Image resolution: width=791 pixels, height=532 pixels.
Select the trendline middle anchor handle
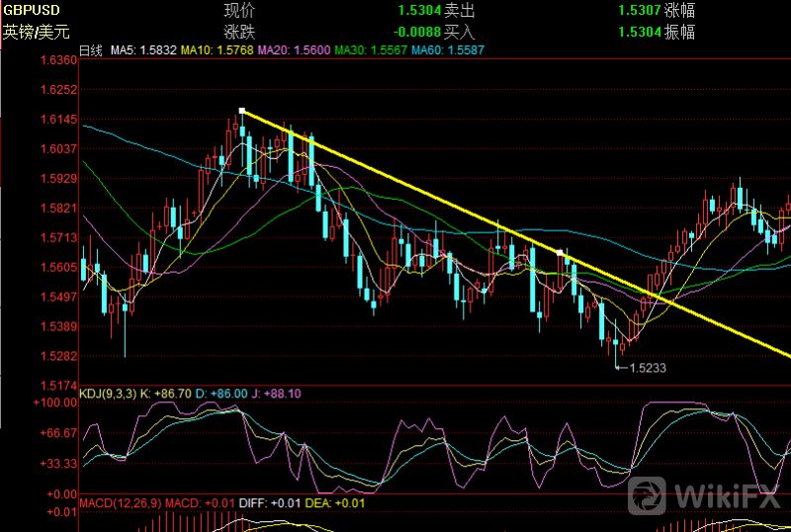pos(561,254)
